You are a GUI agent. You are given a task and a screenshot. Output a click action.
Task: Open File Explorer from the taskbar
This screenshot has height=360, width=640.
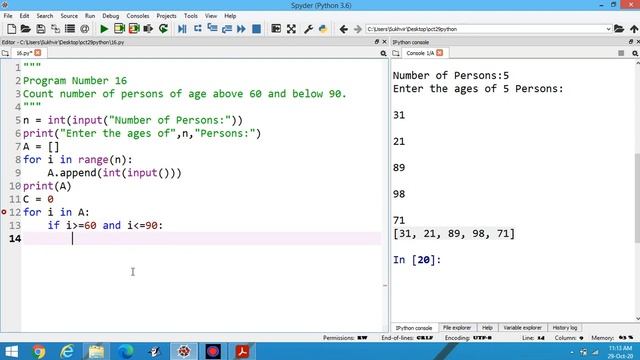click(x=96, y=351)
